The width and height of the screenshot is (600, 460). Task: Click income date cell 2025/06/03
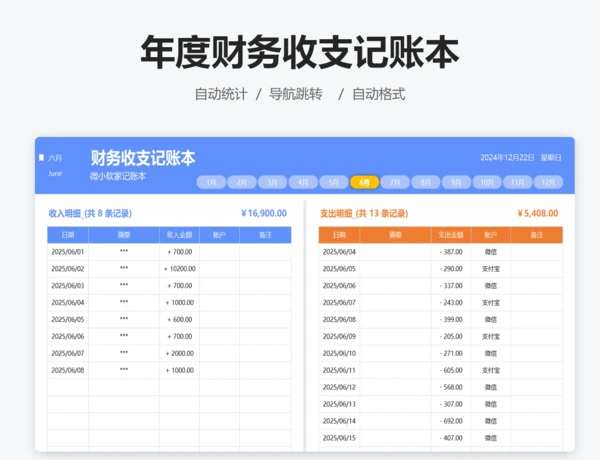68,286
